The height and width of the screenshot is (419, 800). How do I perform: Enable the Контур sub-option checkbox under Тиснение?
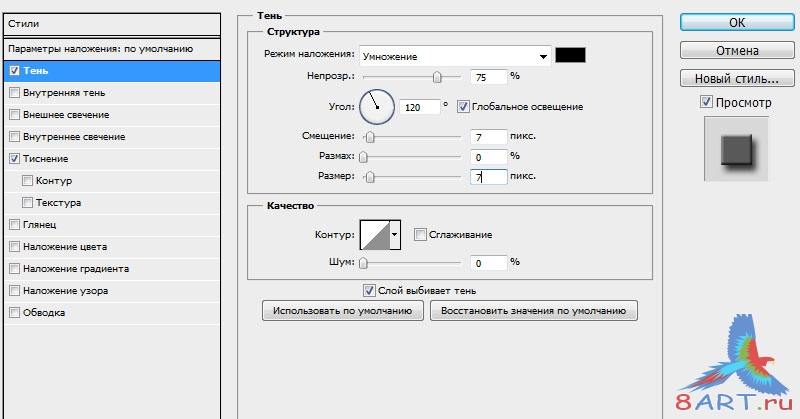tap(28, 181)
